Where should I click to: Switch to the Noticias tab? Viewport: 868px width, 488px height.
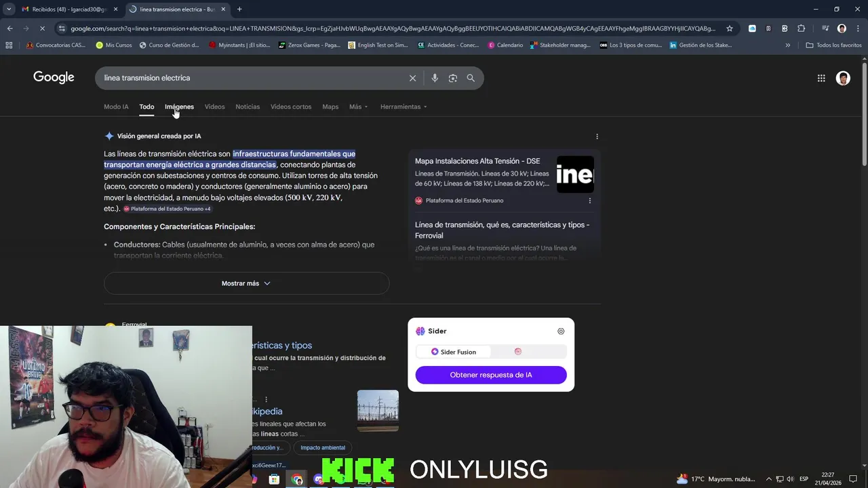pyautogui.click(x=248, y=107)
